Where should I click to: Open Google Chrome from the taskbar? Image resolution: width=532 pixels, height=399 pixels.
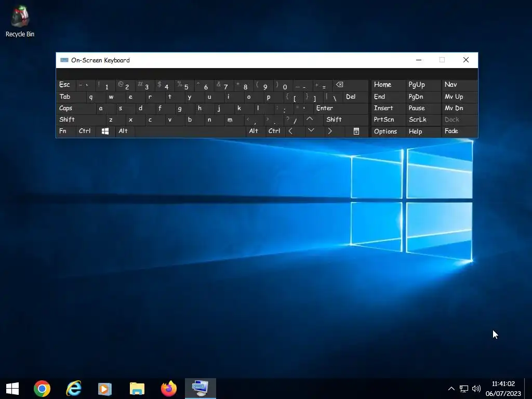tap(42, 389)
